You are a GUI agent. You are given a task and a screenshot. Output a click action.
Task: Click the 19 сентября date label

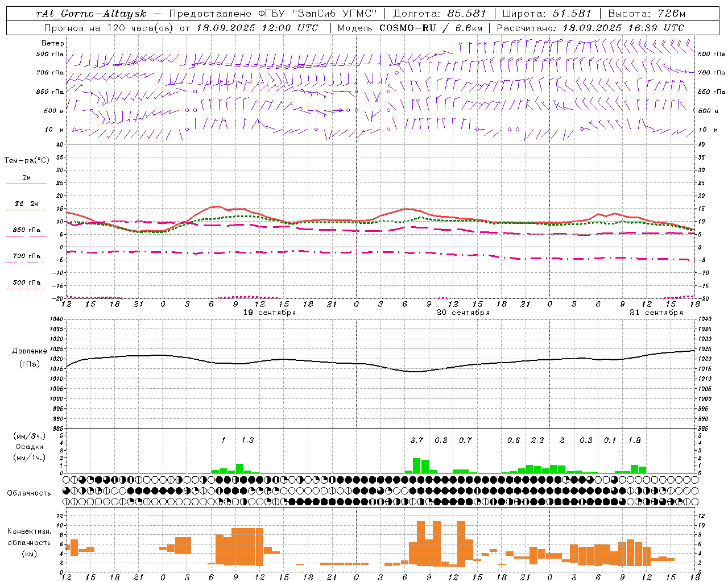pos(270,313)
